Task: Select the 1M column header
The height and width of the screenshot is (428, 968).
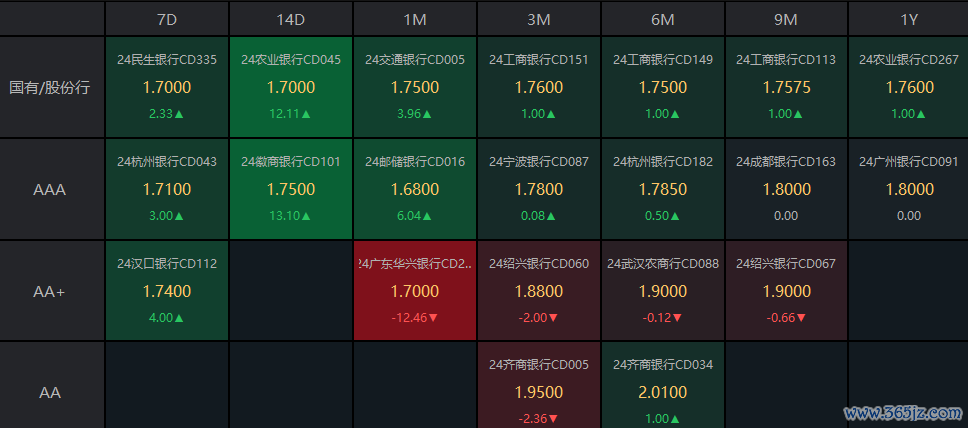Action: pyautogui.click(x=415, y=19)
